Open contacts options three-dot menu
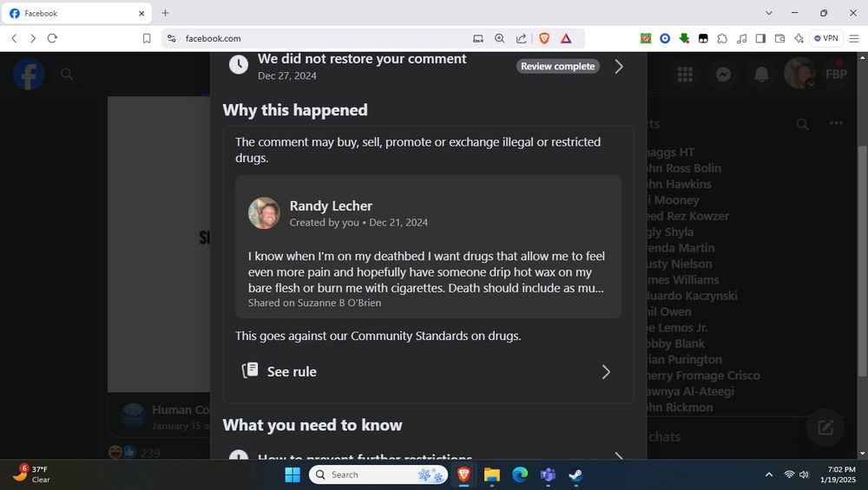The image size is (868, 490). click(x=837, y=123)
